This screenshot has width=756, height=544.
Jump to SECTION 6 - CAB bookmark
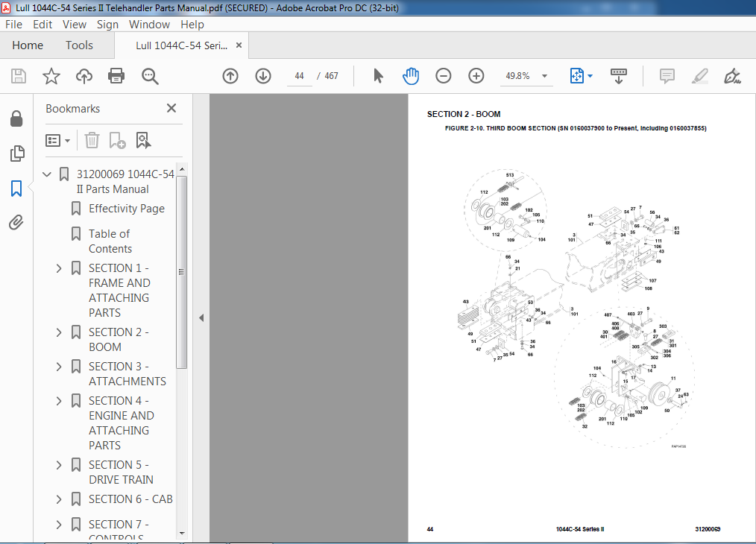130,499
